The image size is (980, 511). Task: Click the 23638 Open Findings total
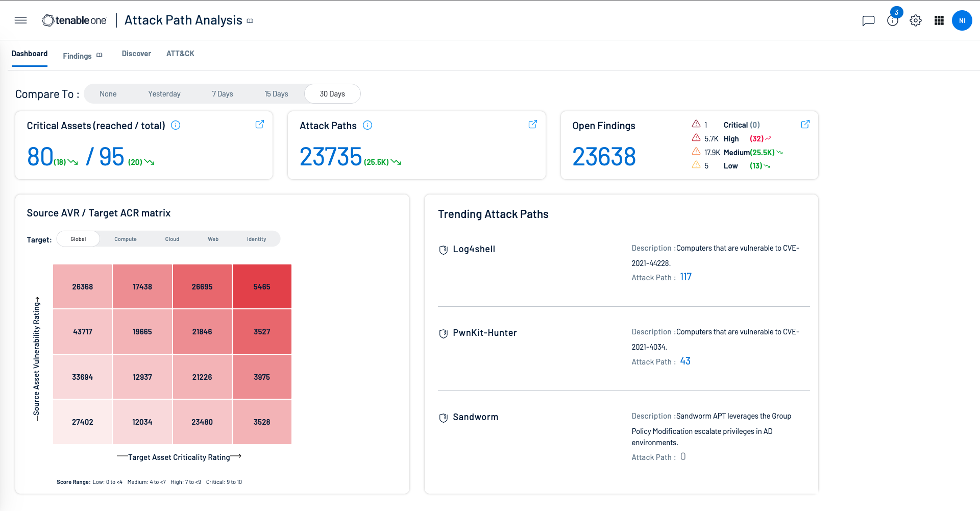tap(604, 157)
